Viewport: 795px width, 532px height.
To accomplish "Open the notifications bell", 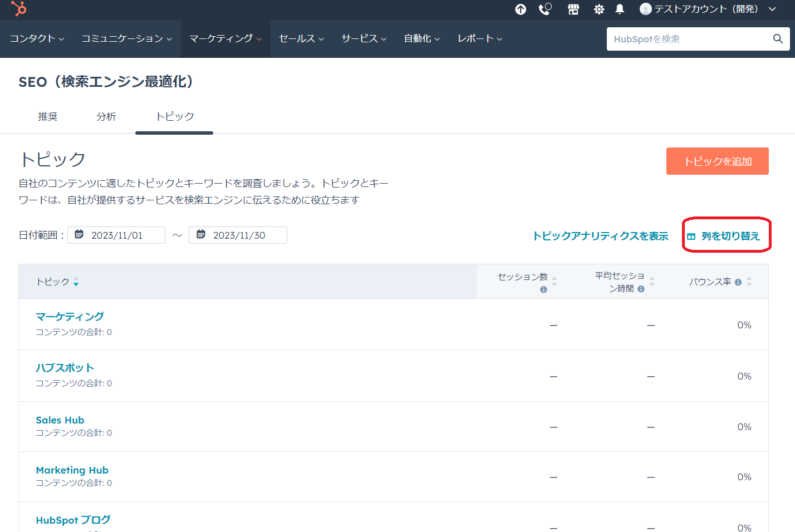I will [x=620, y=9].
